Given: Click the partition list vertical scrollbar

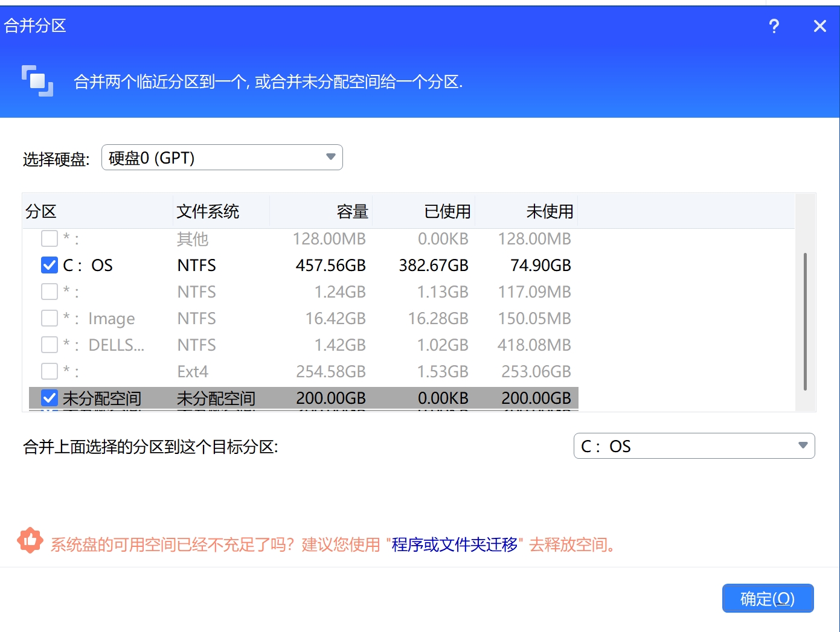Looking at the screenshot, I should pos(805,321).
